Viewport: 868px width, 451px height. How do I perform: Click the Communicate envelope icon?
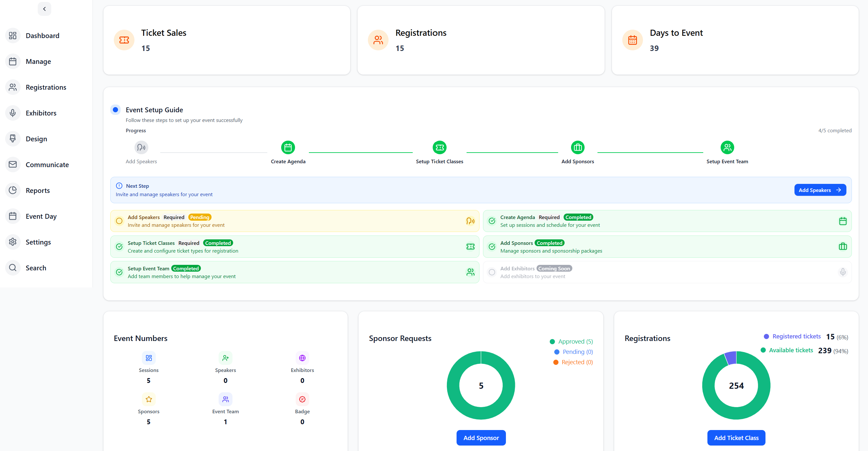13,165
